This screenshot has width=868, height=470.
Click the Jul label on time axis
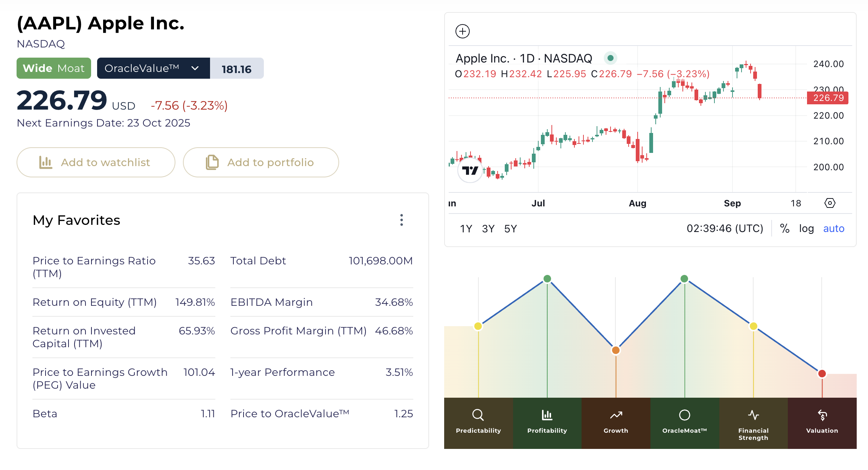tap(538, 203)
